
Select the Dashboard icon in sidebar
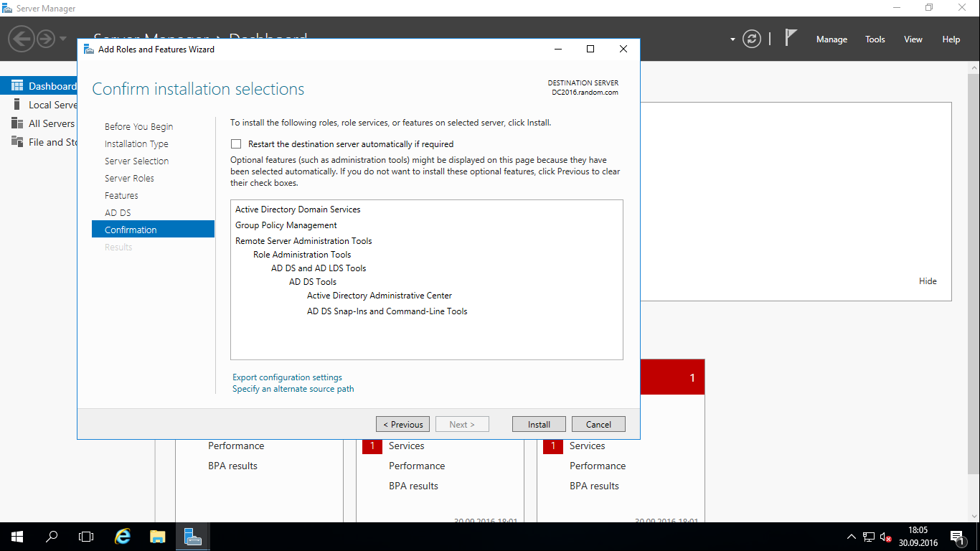click(17, 85)
